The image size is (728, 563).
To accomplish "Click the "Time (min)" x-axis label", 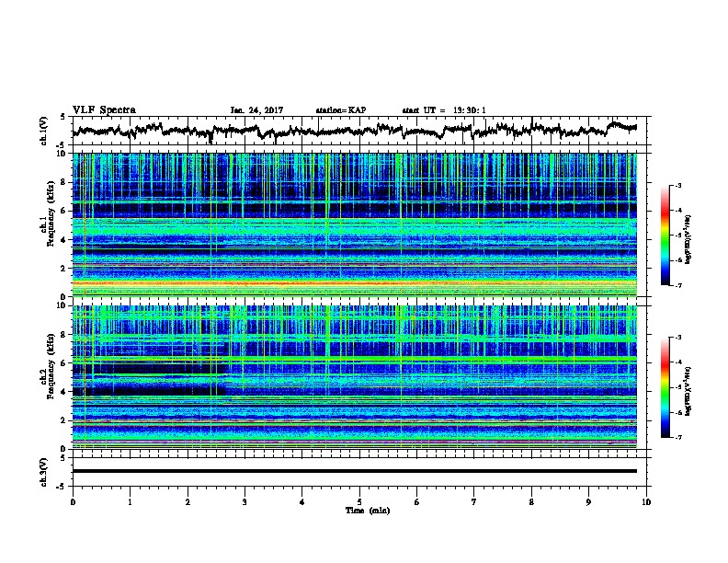I will pyautogui.click(x=368, y=511).
